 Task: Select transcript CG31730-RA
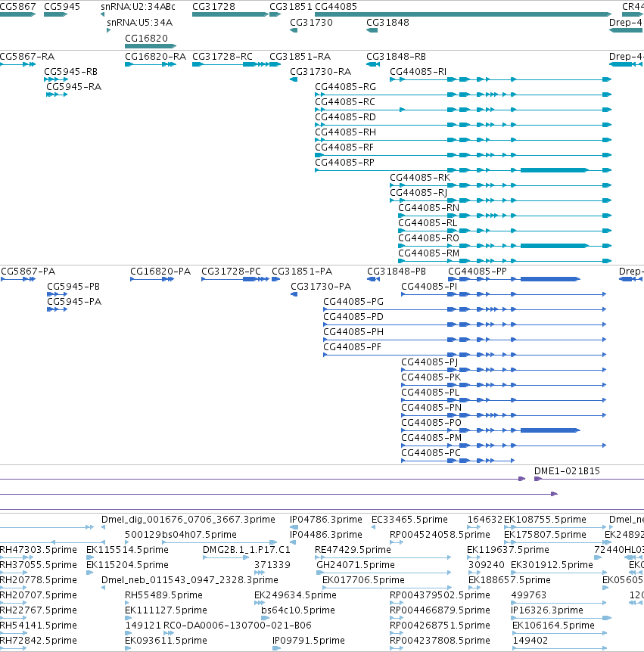320,72
